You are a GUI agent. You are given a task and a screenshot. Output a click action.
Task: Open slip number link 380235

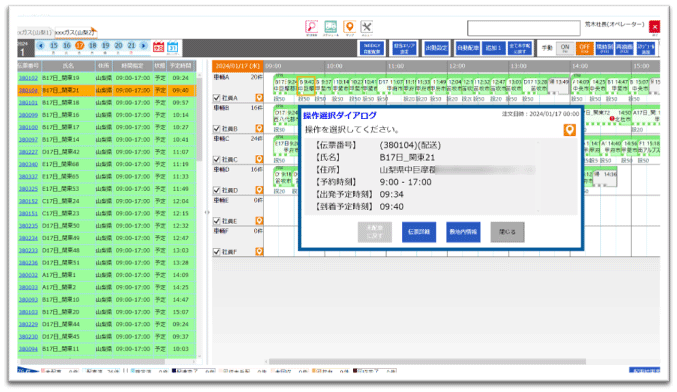[x=28, y=226]
